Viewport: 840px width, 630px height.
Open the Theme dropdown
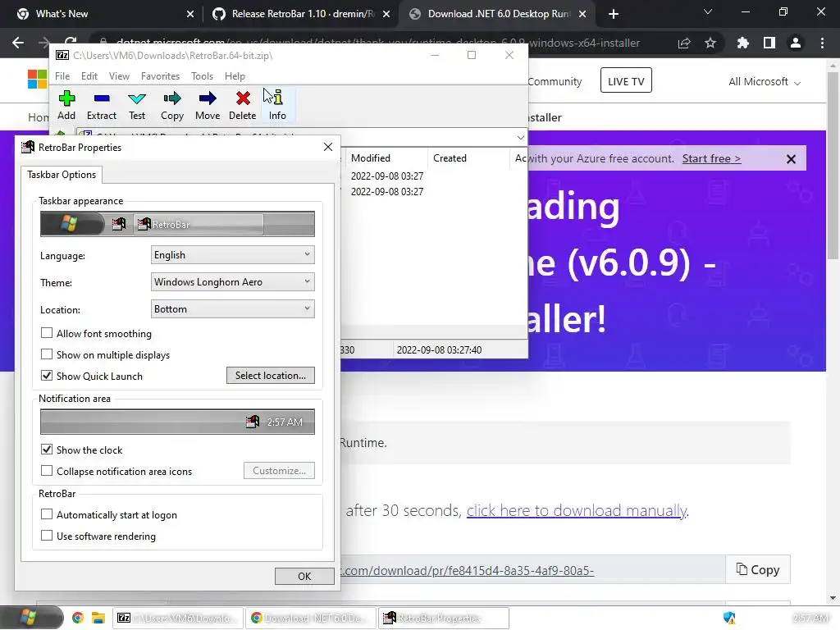coord(232,282)
